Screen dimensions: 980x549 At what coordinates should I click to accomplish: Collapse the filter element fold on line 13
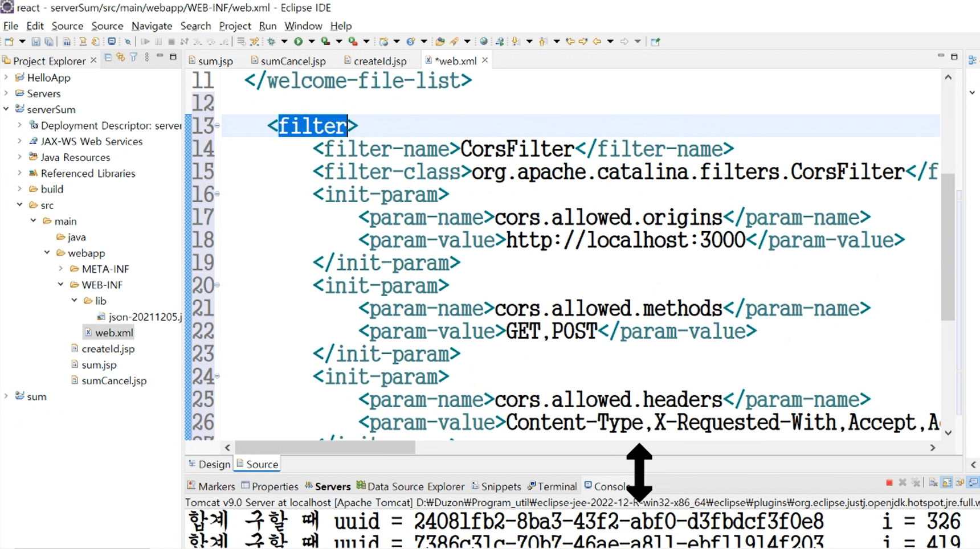click(x=217, y=125)
